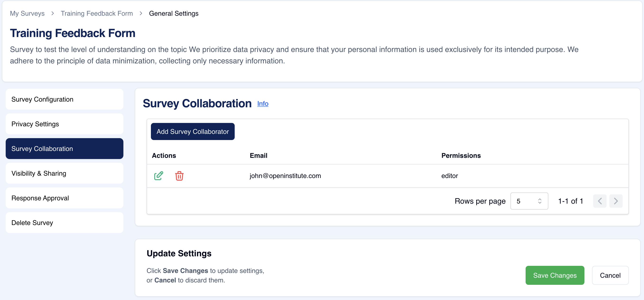Go to previous page of collaborators
644x300 pixels.
click(599, 201)
